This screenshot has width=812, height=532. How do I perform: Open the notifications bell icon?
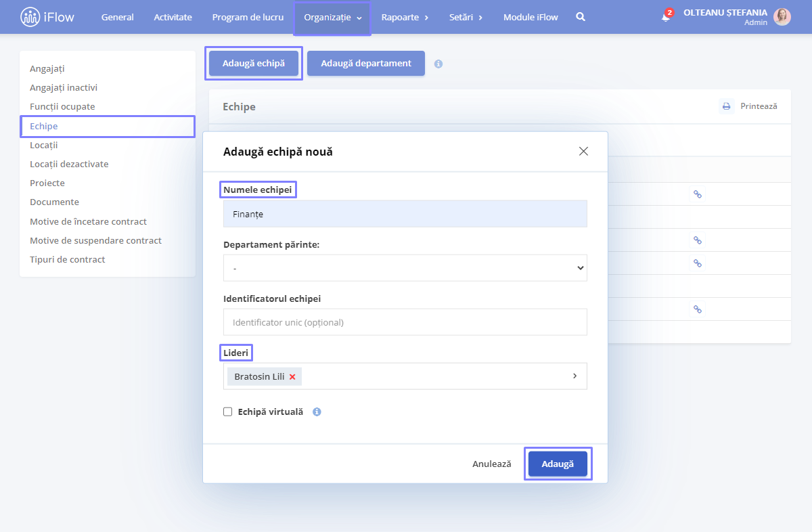click(666, 17)
